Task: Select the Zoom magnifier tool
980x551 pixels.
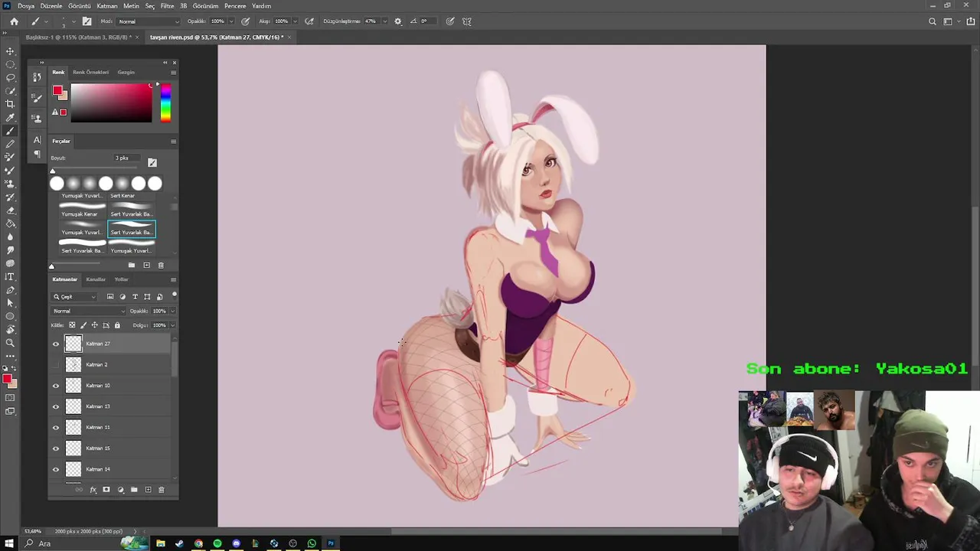Action: pyautogui.click(x=10, y=343)
